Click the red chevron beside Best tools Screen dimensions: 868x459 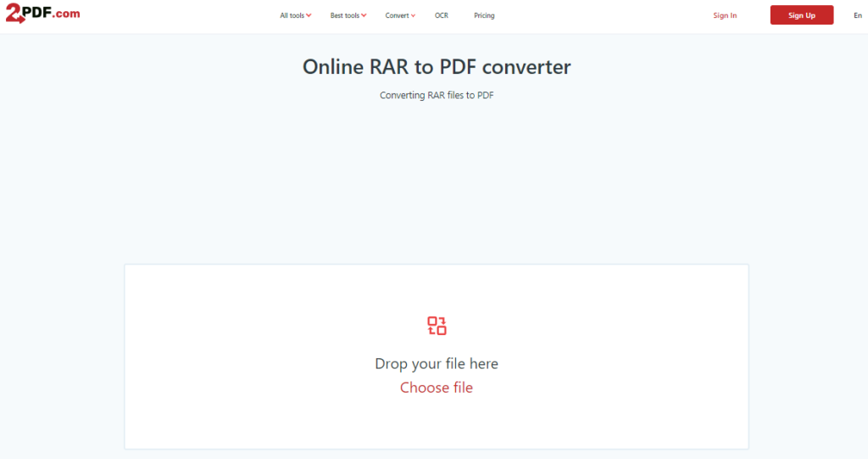364,16
